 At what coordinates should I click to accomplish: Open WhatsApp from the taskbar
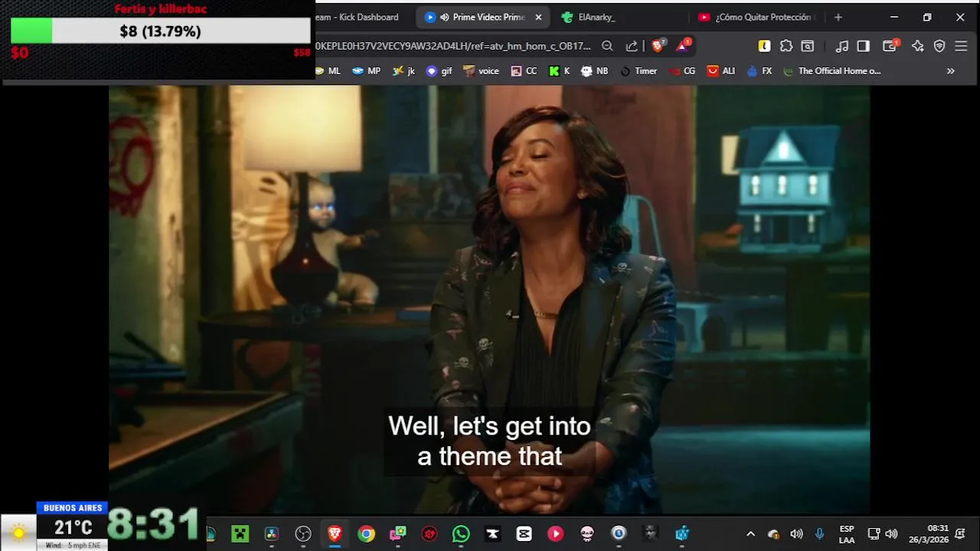click(461, 533)
